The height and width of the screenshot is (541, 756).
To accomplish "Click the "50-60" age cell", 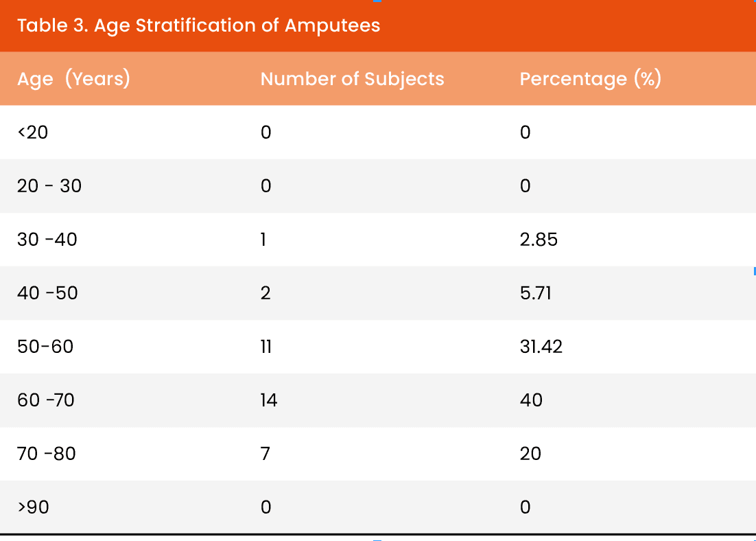I will pyautogui.click(x=45, y=347).
